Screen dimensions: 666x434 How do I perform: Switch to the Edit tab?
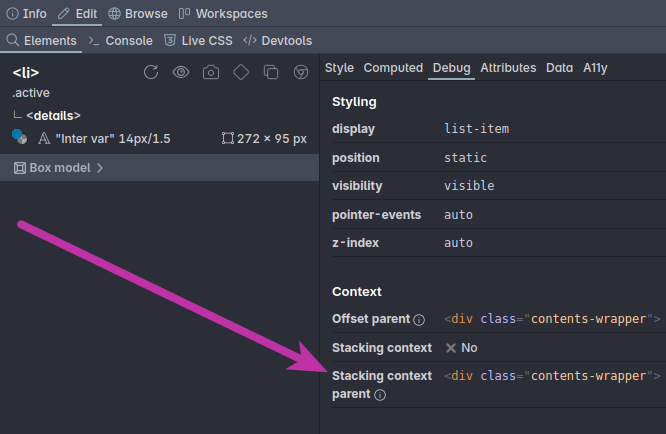(77, 14)
